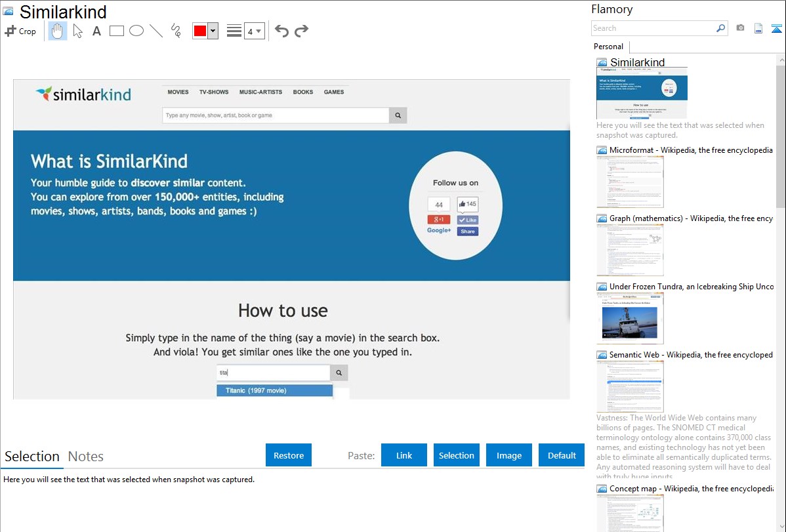Open the Under Frozen Tundra snapshot thumbnail
The width and height of the screenshot is (786, 532).
[x=630, y=318]
